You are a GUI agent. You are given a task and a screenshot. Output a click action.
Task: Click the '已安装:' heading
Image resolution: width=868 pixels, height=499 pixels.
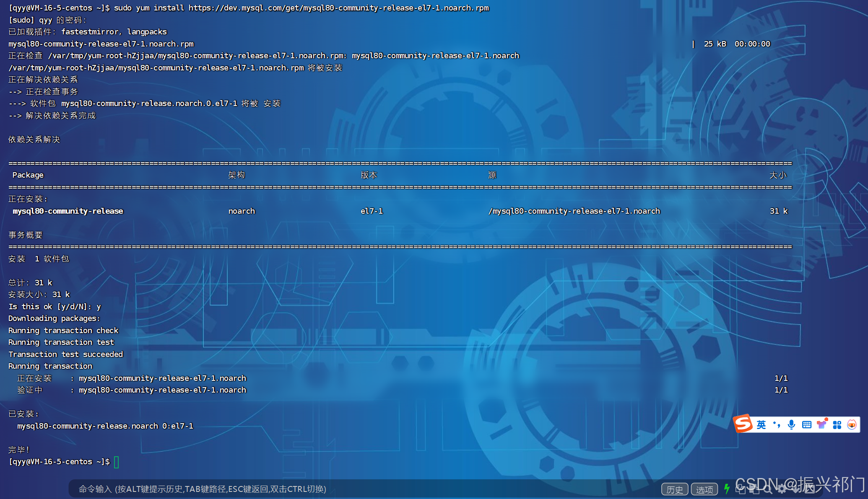(x=23, y=414)
